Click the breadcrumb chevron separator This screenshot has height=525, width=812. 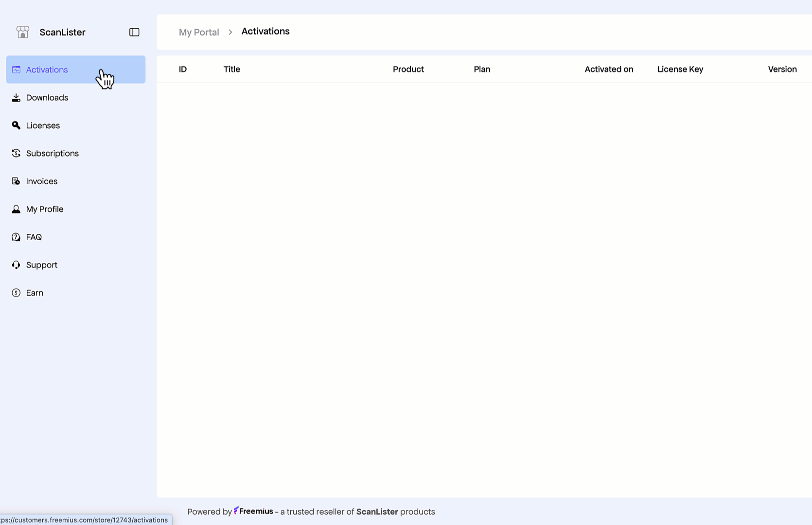[230, 32]
